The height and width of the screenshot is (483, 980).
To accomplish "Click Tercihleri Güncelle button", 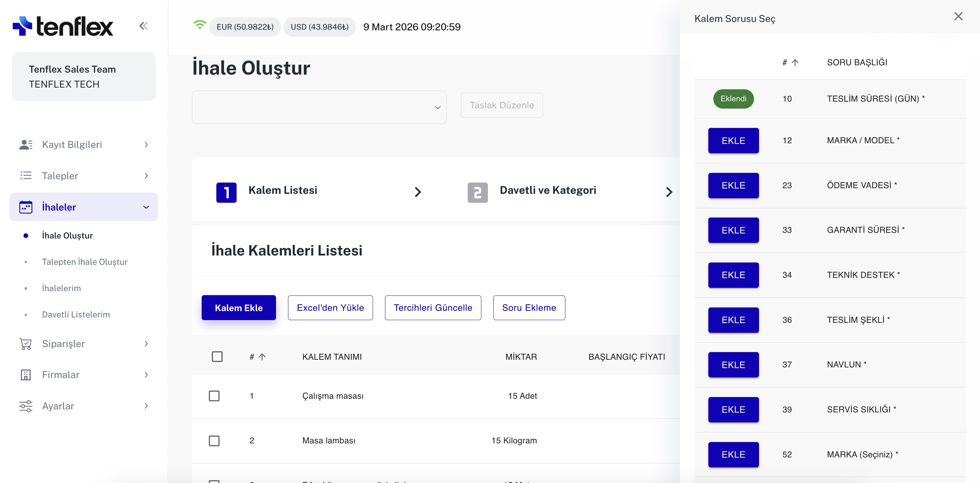I will click(433, 308).
